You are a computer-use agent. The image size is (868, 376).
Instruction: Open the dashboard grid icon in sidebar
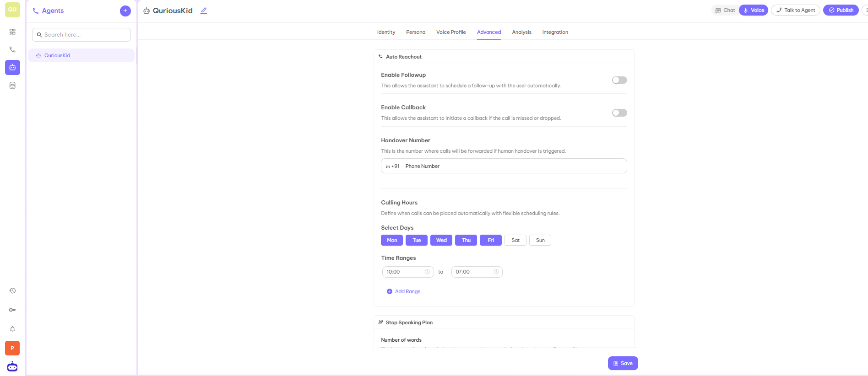point(12,32)
